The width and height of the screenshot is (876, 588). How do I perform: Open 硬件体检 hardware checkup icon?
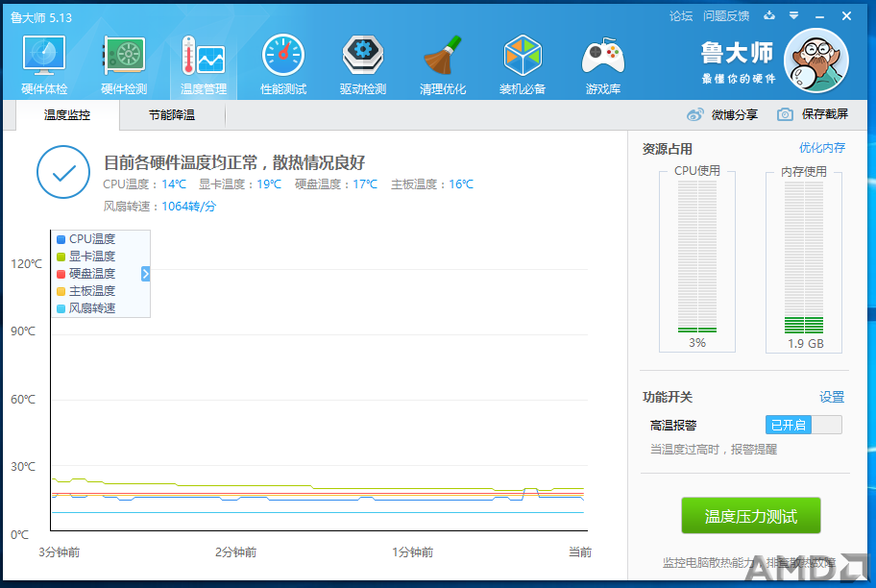coord(44,56)
